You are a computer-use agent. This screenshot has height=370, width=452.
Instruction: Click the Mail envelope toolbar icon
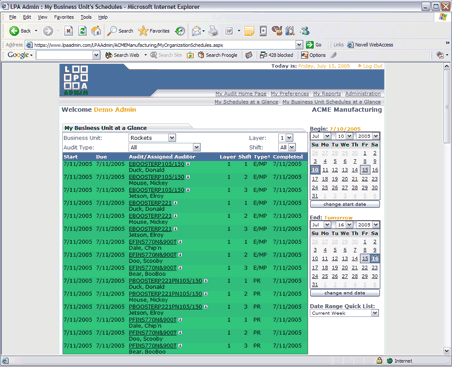[197, 31]
